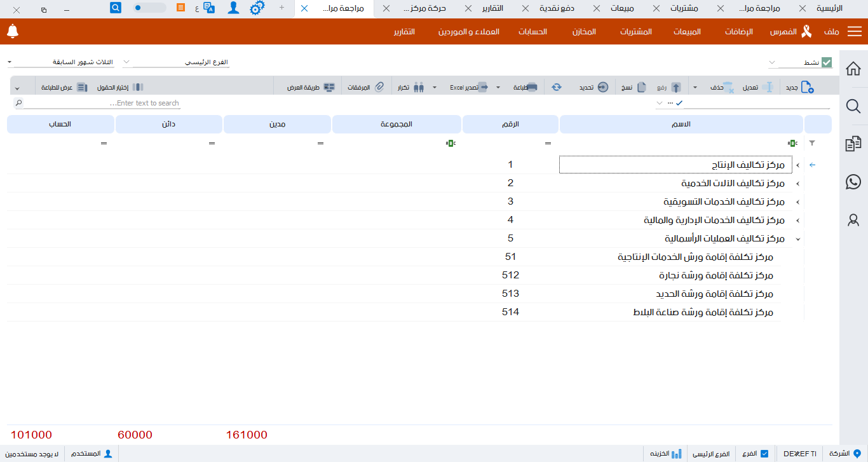Toggle the الفرع checkbox in status bar
868x462 pixels.
point(764,454)
